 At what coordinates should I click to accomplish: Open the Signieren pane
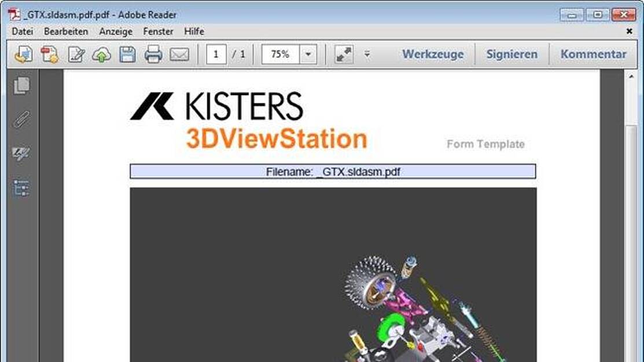(x=511, y=54)
